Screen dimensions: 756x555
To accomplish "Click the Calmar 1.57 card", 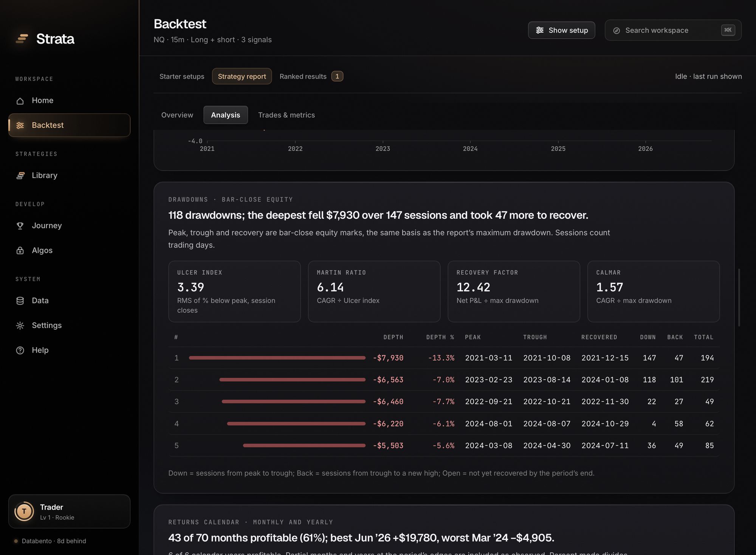I will 654,291.
